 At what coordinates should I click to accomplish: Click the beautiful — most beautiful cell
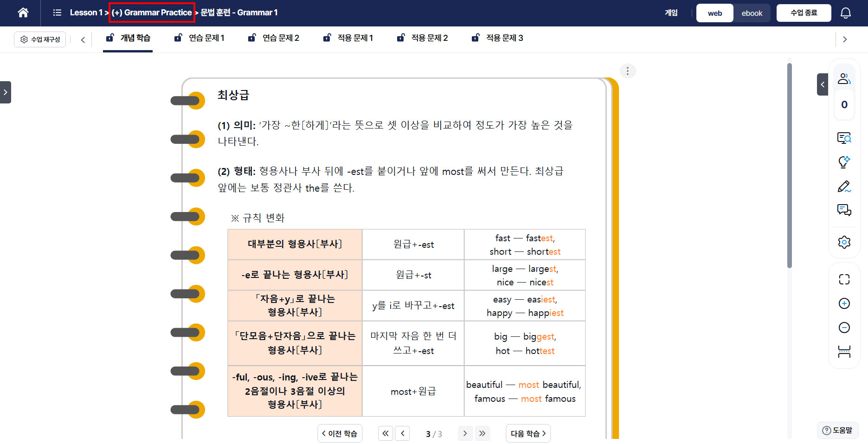pos(525,391)
